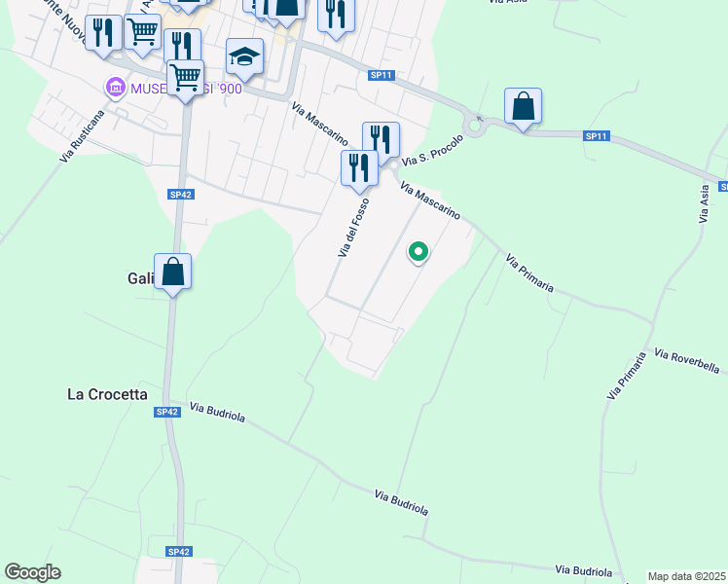Viewport: 728px width, 584px height.
Task: Select the shopping bag marker near Gali label
Action: coord(172,274)
